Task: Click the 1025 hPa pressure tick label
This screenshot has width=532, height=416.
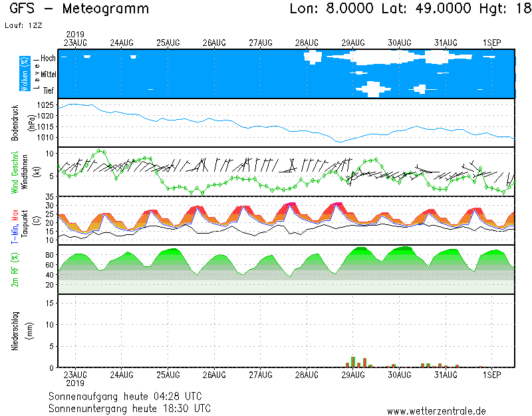Action: point(46,105)
